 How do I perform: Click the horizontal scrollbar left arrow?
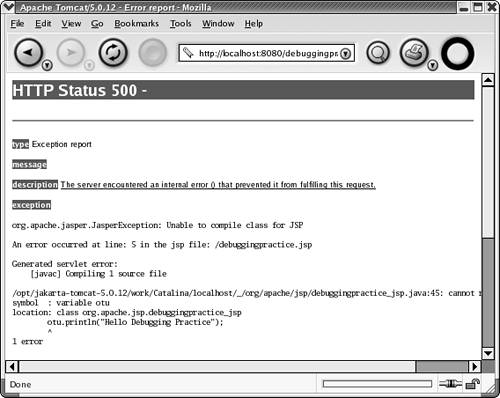pyautogui.click(x=12, y=367)
